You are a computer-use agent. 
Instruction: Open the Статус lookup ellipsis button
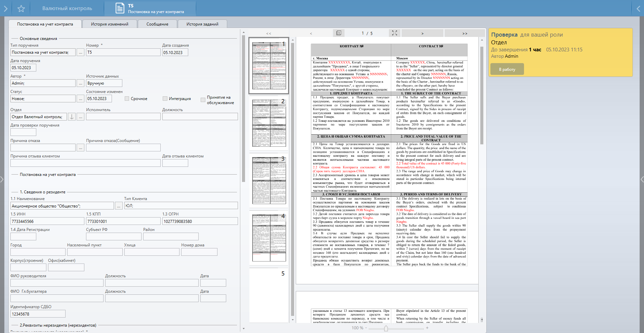click(80, 99)
